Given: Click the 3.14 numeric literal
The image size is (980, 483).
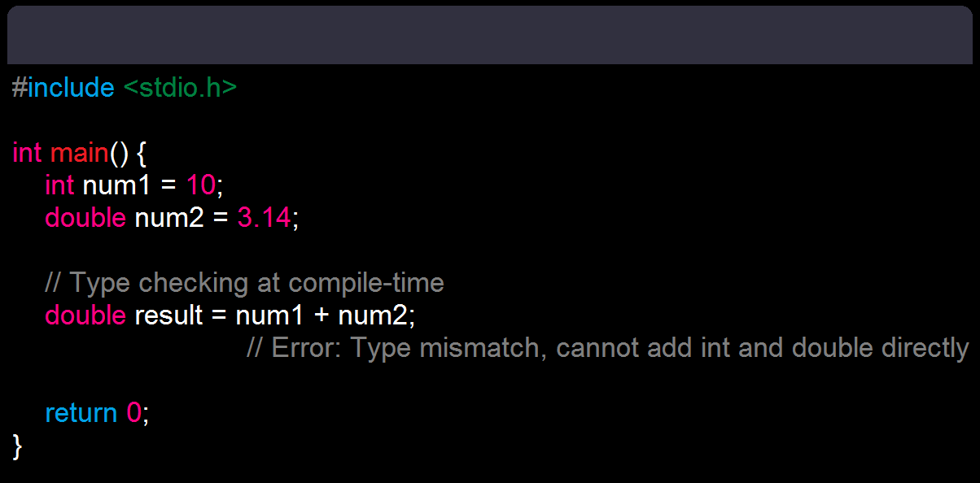Looking at the screenshot, I should click(x=264, y=217).
